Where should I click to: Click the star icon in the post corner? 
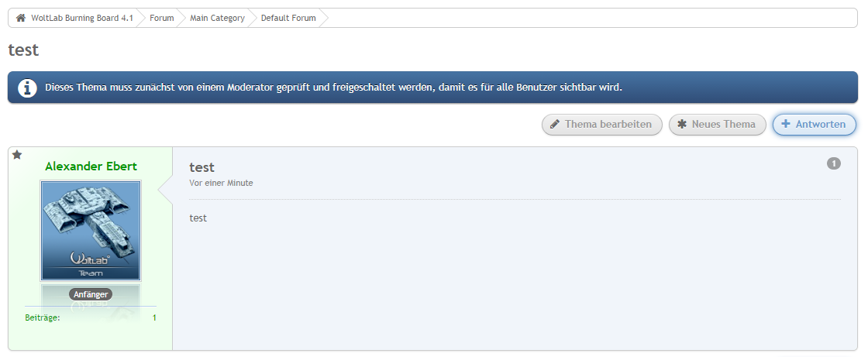click(x=17, y=155)
